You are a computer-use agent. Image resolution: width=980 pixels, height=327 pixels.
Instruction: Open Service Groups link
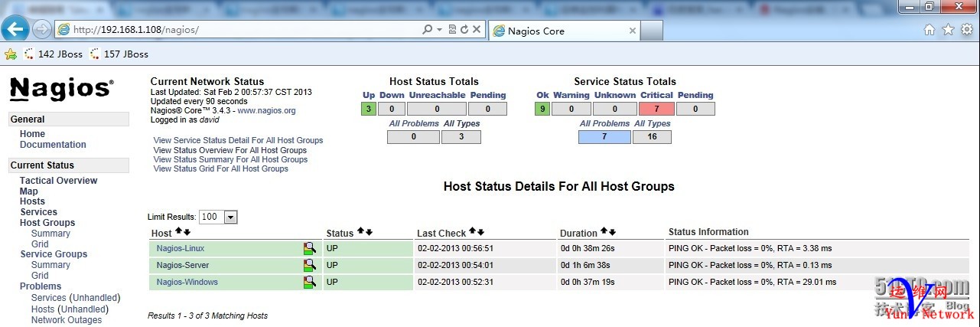[x=54, y=254]
